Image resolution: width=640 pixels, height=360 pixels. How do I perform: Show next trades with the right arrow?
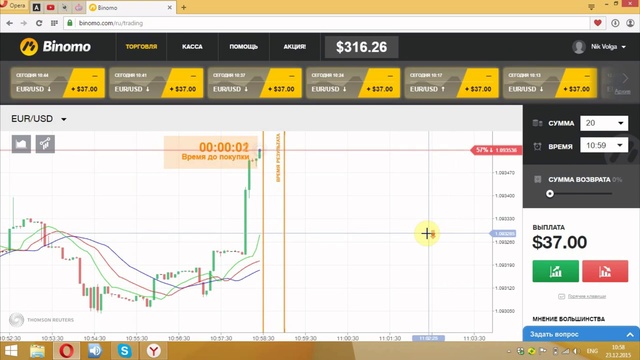click(625, 78)
